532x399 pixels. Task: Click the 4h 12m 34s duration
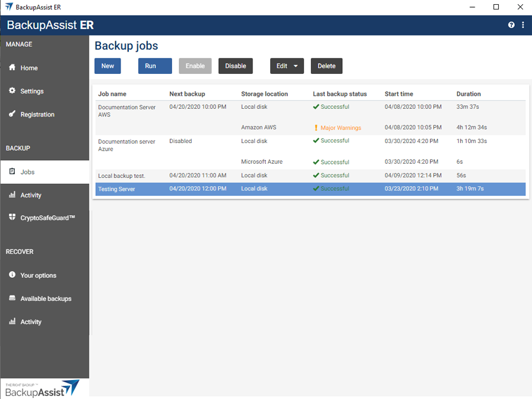471,128
